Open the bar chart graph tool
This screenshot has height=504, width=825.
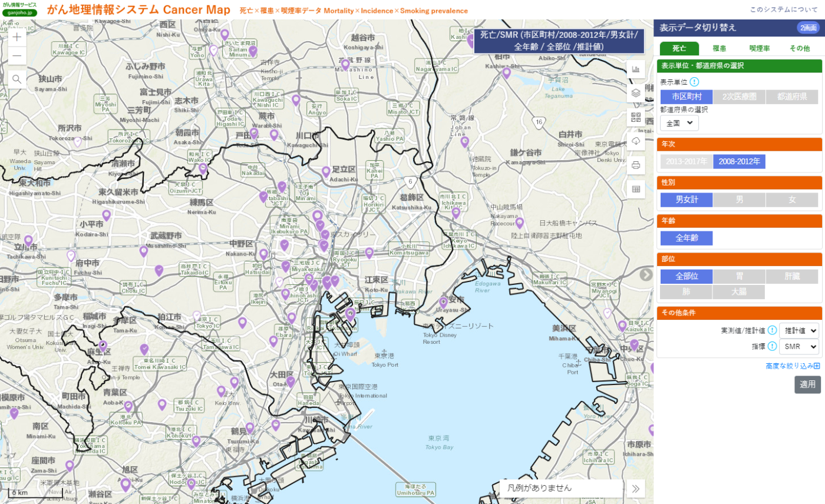click(x=636, y=69)
